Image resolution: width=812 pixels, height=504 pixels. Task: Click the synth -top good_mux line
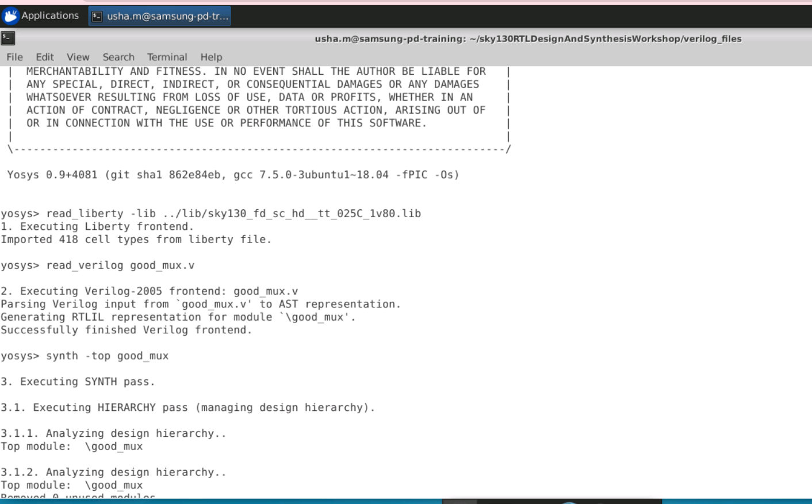point(85,356)
